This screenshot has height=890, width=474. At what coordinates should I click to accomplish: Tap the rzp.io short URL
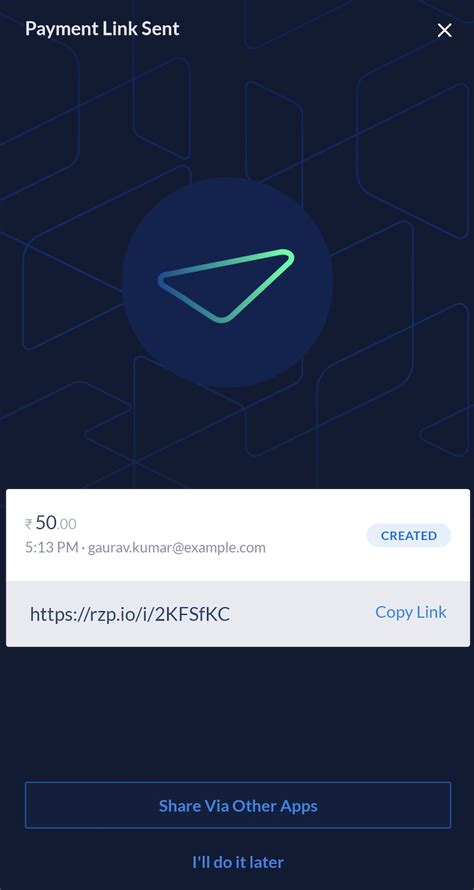pos(130,614)
